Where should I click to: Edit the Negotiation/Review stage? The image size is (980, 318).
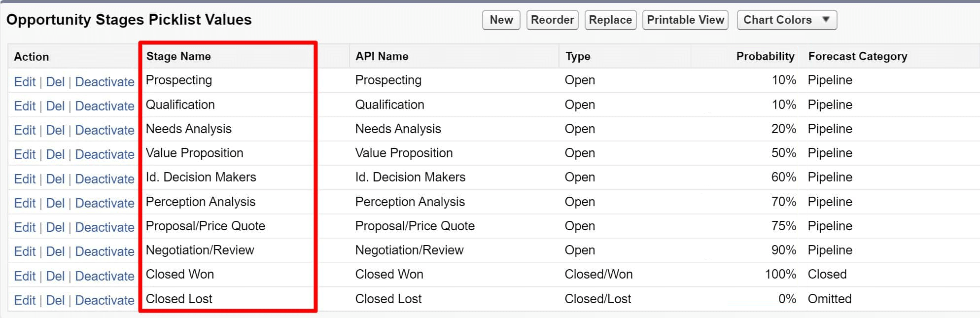[x=25, y=251]
